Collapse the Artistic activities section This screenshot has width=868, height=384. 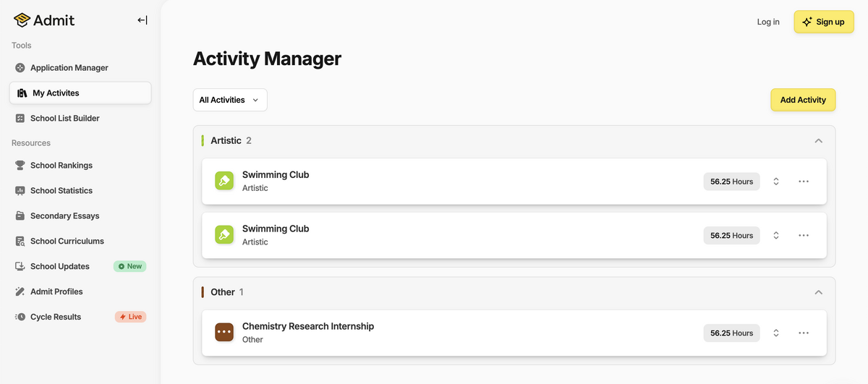click(x=819, y=140)
